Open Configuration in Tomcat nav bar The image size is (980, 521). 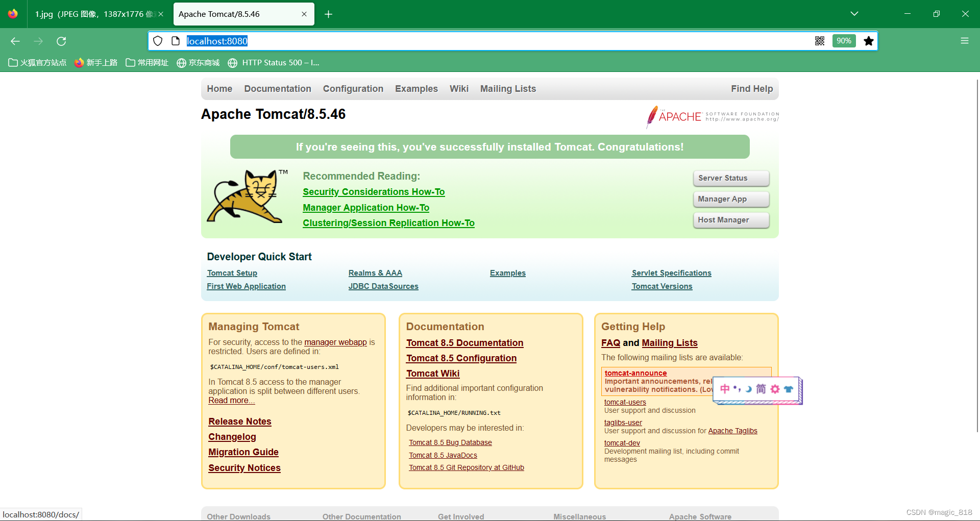pyautogui.click(x=353, y=89)
